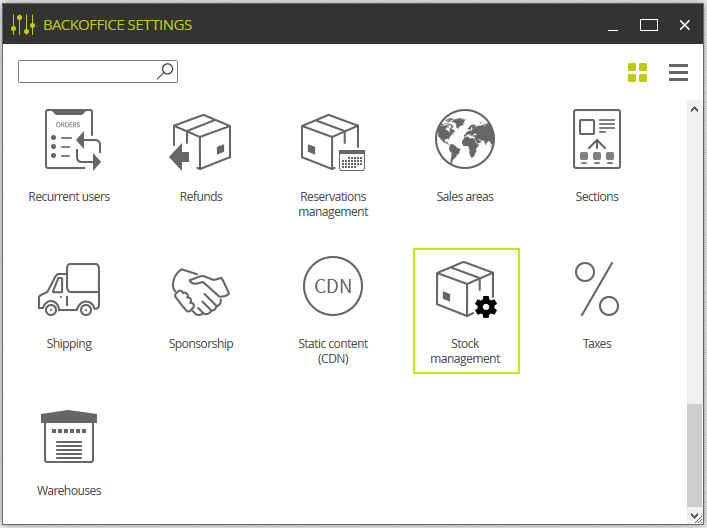Click the scrollbar up arrow
Screen dimensions: 707x528
[x=694, y=109]
